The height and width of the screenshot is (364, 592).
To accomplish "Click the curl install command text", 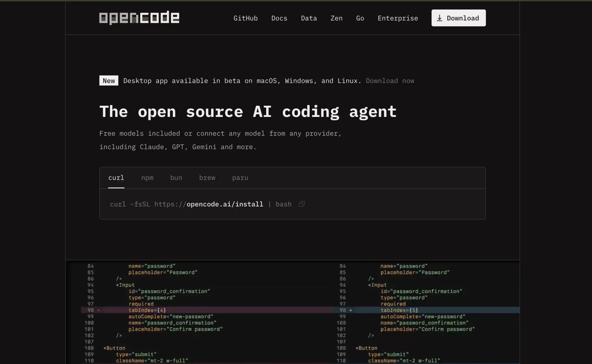I will click(201, 204).
